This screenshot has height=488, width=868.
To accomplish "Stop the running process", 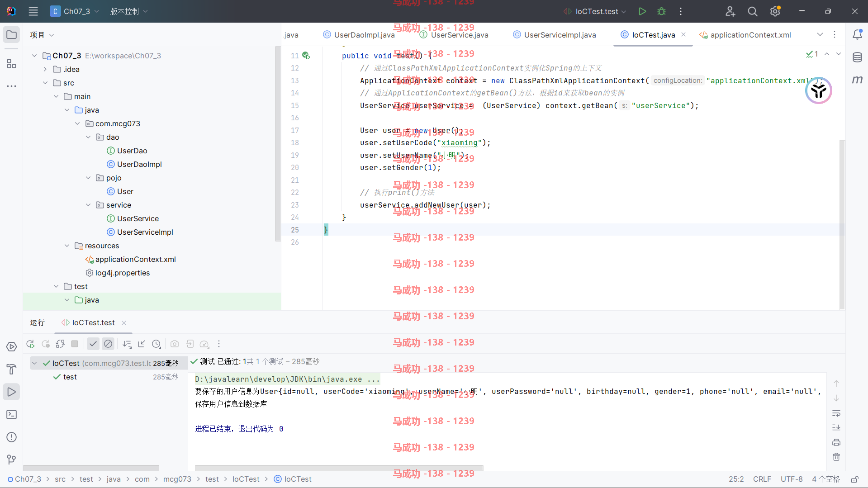I will (x=75, y=344).
